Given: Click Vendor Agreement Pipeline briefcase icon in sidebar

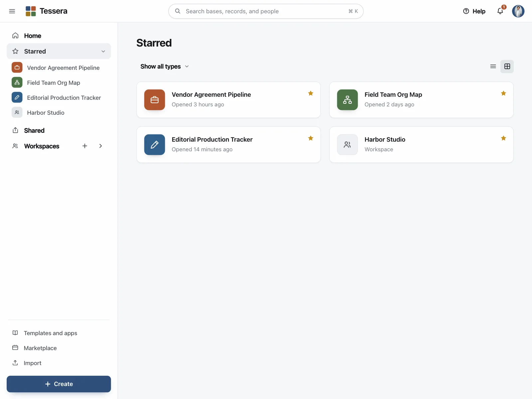Looking at the screenshot, I should point(17,67).
